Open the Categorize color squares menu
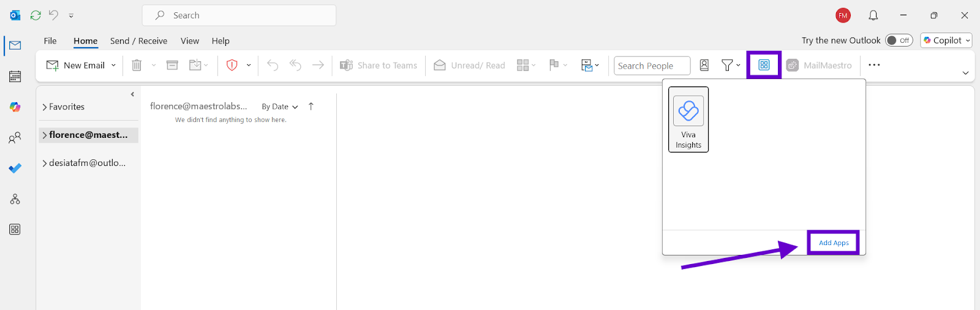This screenshot has width=980, height=310. tap(526, 65)
